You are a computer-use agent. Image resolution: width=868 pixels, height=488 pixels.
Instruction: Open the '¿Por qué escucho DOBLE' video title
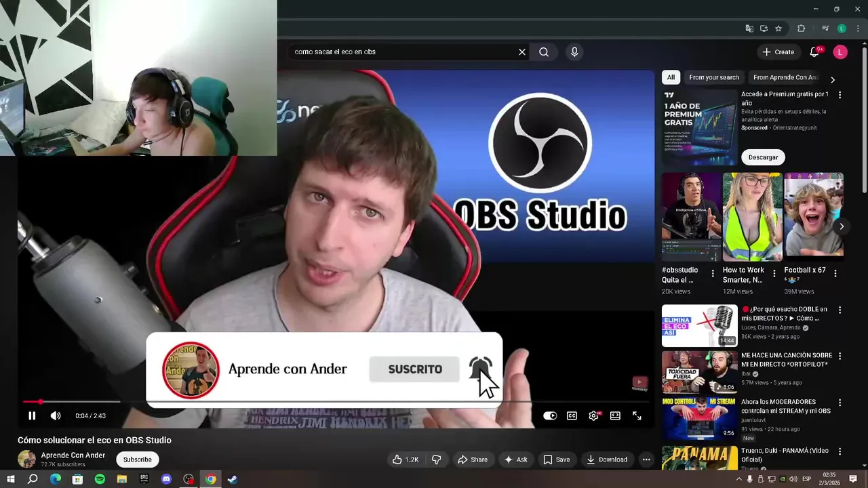[x=784, y=314]
